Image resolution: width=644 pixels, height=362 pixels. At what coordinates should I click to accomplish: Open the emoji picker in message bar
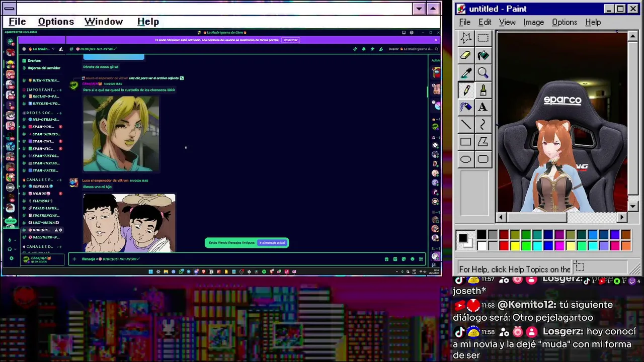[x=412, y=259]
